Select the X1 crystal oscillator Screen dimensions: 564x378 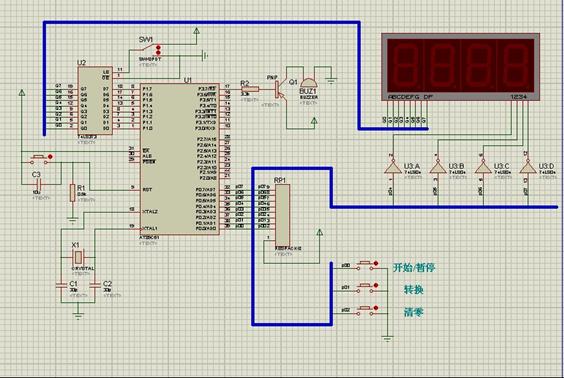click(78, 257)
